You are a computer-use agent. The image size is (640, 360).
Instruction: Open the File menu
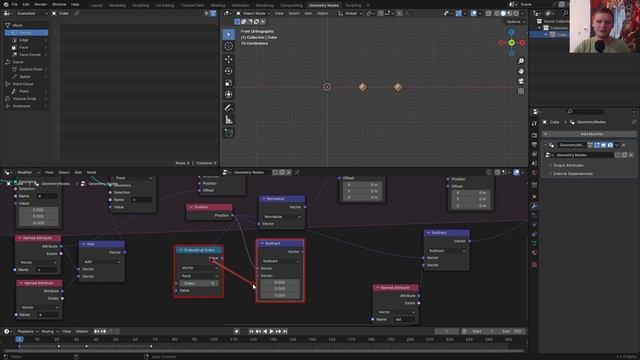tap(15, 4)
